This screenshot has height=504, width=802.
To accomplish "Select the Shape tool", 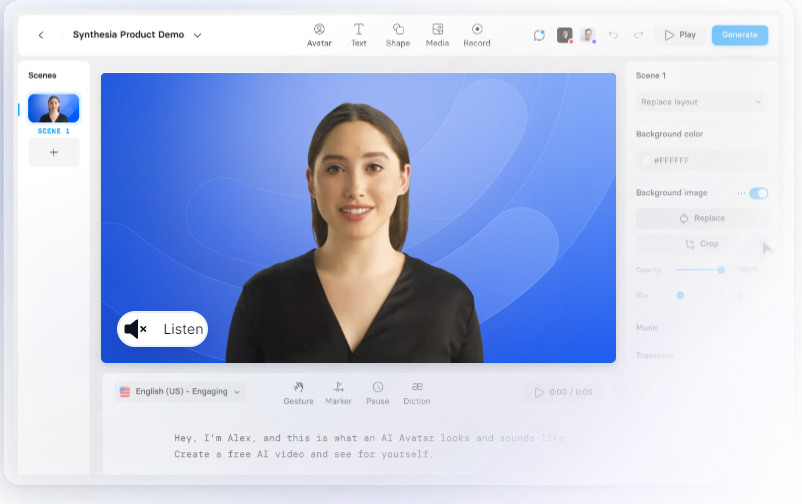I will point(398,35).
